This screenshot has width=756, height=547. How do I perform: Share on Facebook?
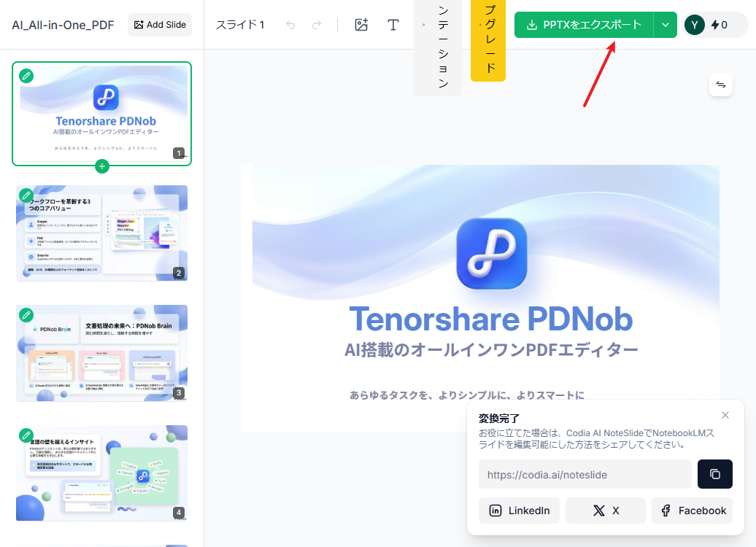[692, 511]
